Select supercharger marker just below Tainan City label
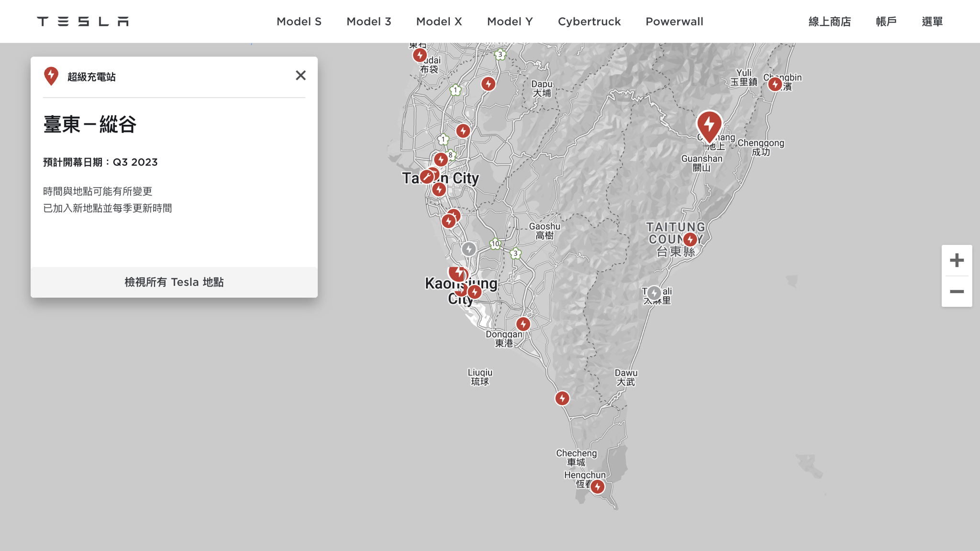Screen dimensions: 980x551 (x=439, y=190)
